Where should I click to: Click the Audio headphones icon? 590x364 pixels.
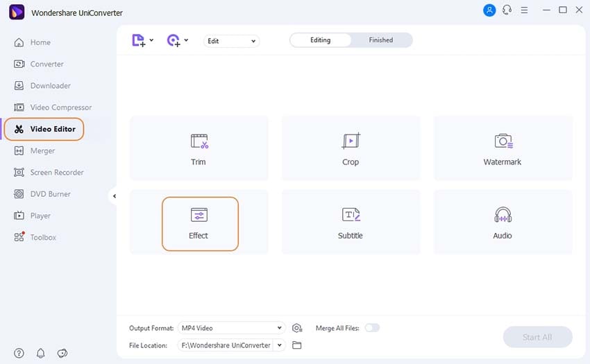tap(503, 214)
